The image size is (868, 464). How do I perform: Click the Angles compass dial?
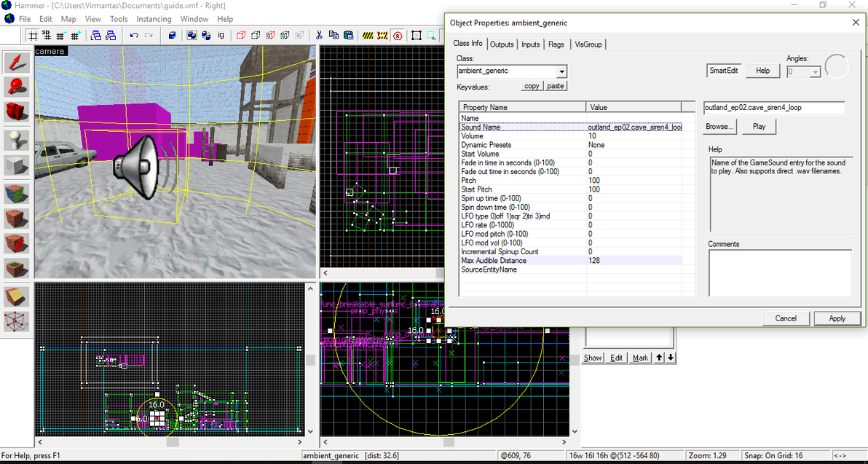click(x=837, y=66)
